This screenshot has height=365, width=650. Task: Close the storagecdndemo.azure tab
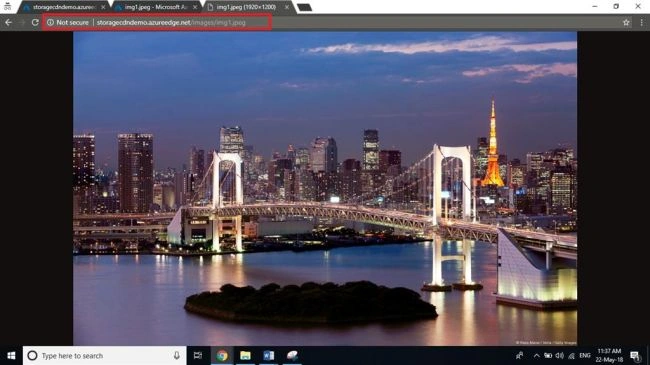pyautogui.click(x=103, y=7)
